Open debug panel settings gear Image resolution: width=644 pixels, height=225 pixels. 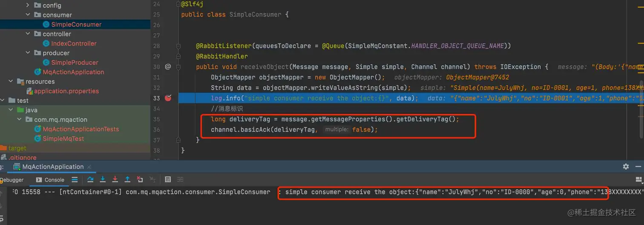pos(626,167)
